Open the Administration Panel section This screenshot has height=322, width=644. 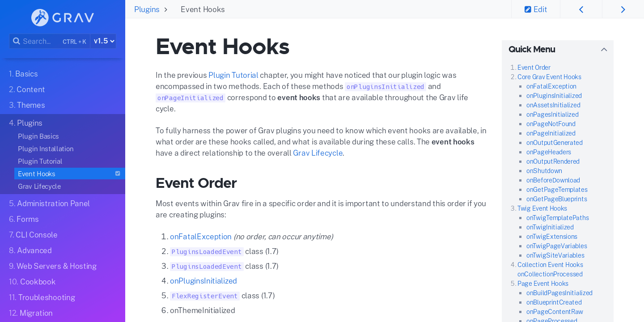49,203
